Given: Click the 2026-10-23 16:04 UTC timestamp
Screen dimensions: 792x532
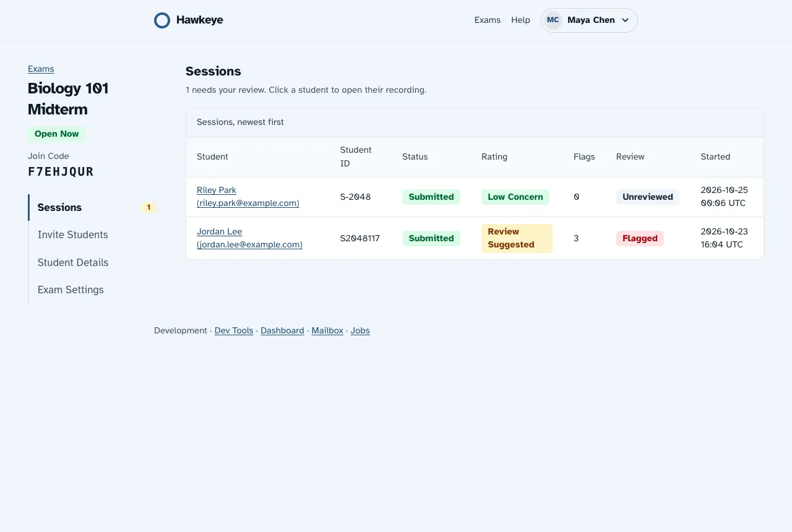Looking at the screenshot, I should pyautogui.click(x=724, y=238).
